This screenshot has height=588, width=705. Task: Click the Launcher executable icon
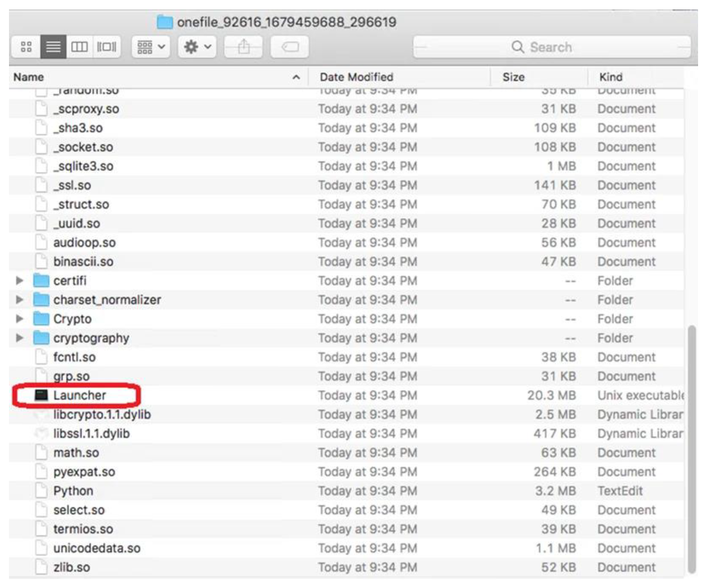pyautogui.click(x=41, y=395)
